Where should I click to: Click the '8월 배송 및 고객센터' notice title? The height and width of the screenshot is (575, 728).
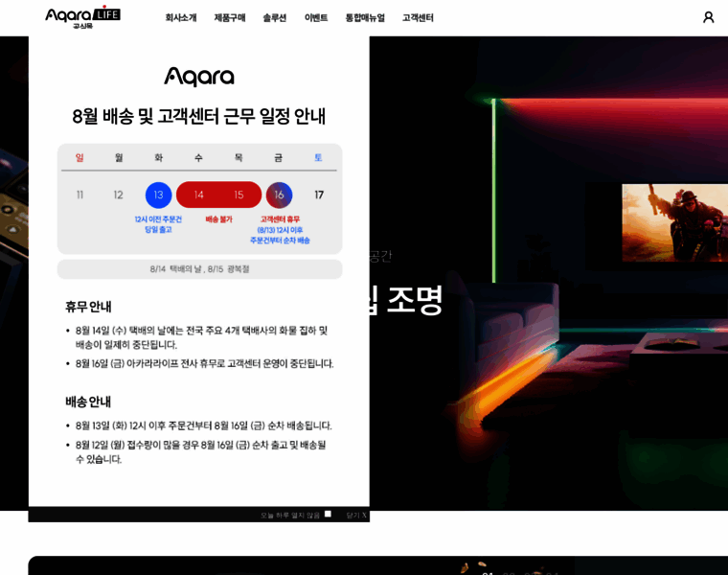tap(198, 116)
